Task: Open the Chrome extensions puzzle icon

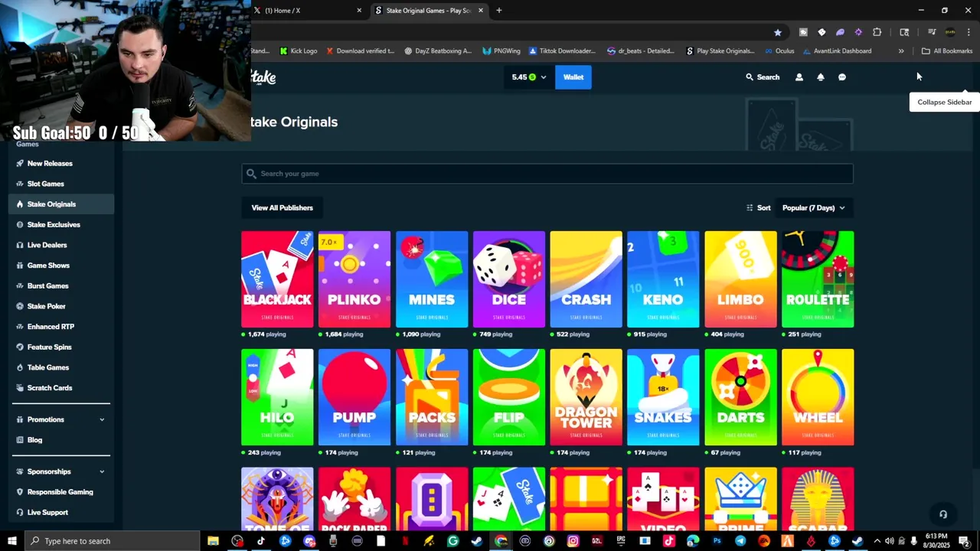Action: (877, 32)
